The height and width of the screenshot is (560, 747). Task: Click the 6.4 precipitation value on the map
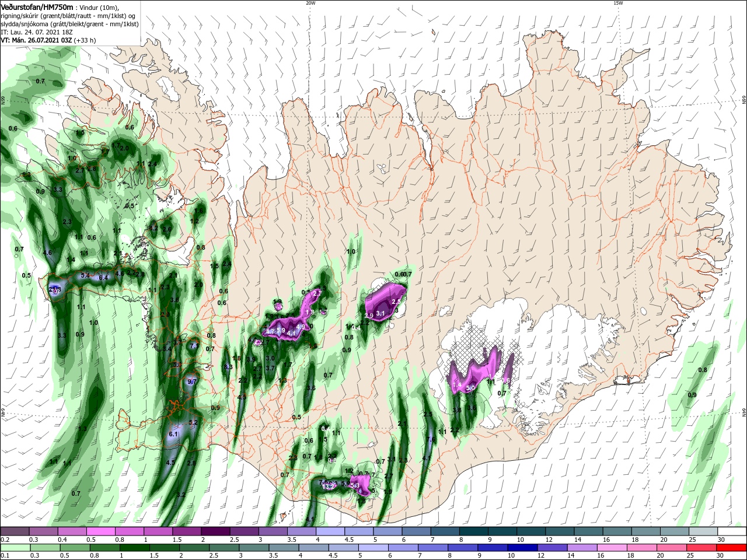point(103,278)
